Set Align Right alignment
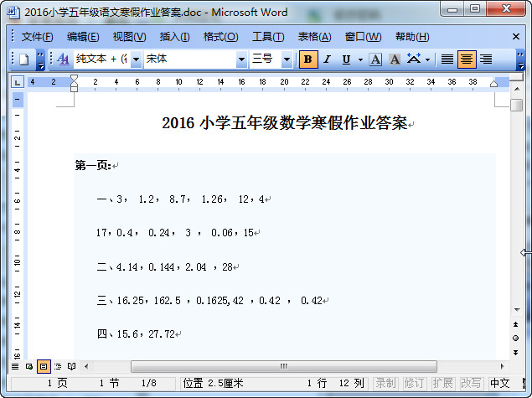This screenshot has width=532, height=398. pos(486,59)
